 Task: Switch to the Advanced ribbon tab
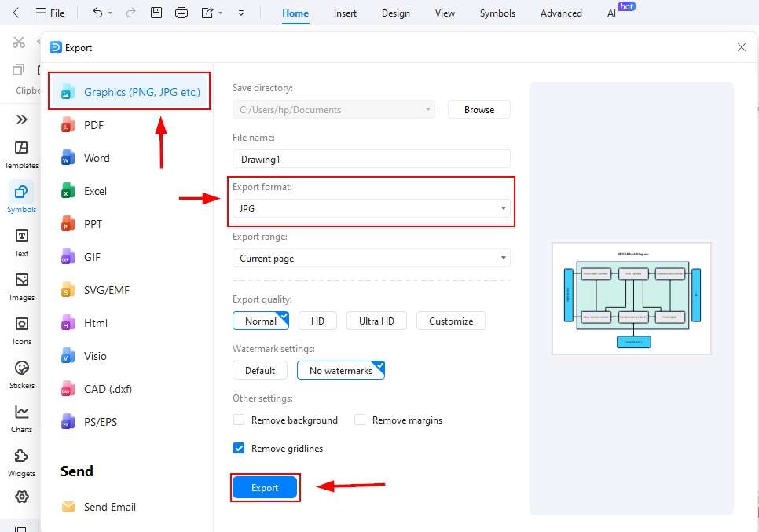(560, 13)
